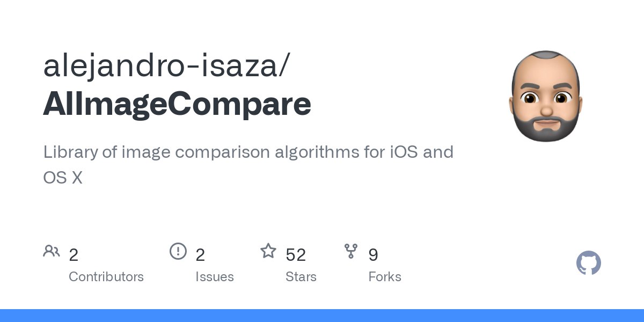Click the issues count number 2

coord(200,255)
